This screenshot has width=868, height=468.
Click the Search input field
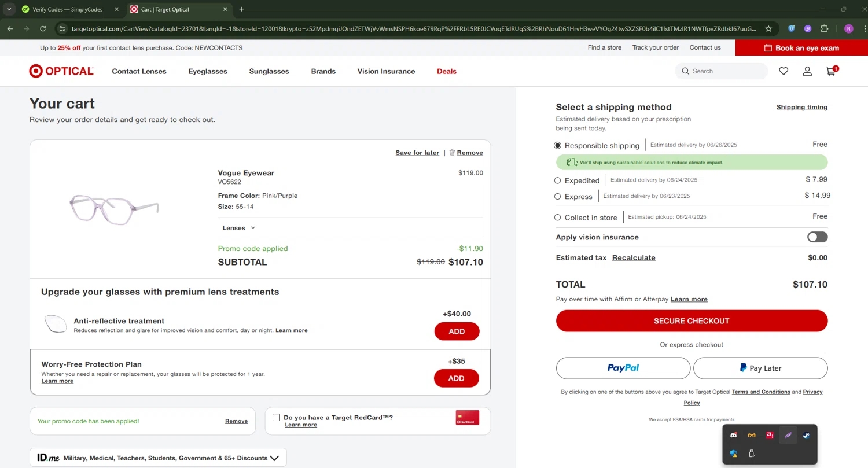coord(721,71)
